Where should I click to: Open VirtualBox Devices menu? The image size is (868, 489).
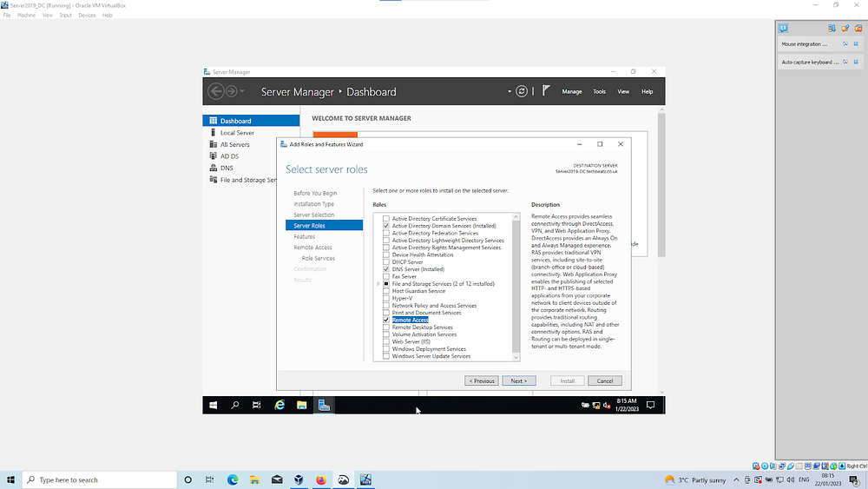87,16
